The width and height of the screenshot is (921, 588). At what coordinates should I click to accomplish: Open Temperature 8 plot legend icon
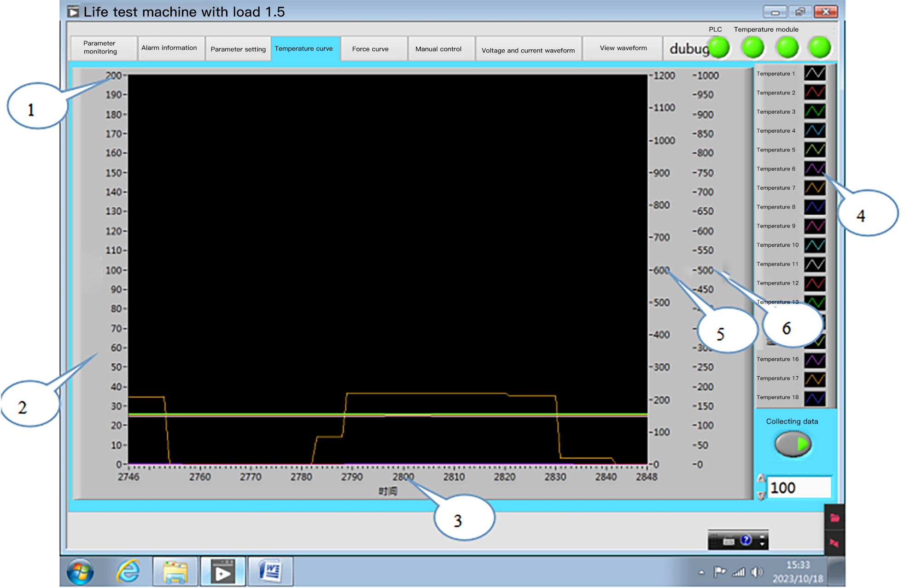tap(815, 207)
